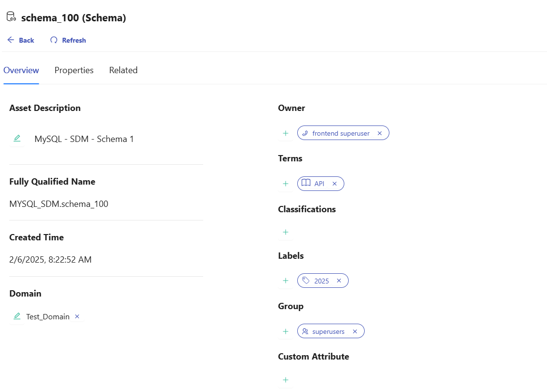
Task: Refresh the schema page
Action: pos(68,40)
